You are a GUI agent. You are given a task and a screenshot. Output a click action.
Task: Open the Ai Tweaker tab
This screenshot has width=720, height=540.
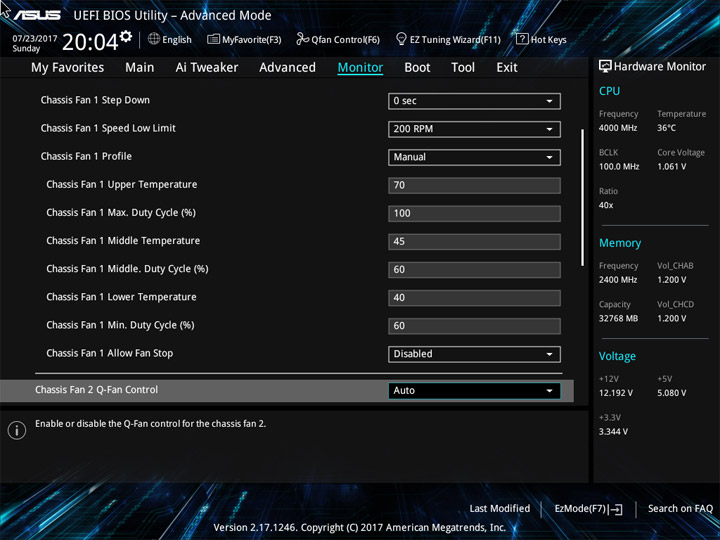[x=207, y=68]
